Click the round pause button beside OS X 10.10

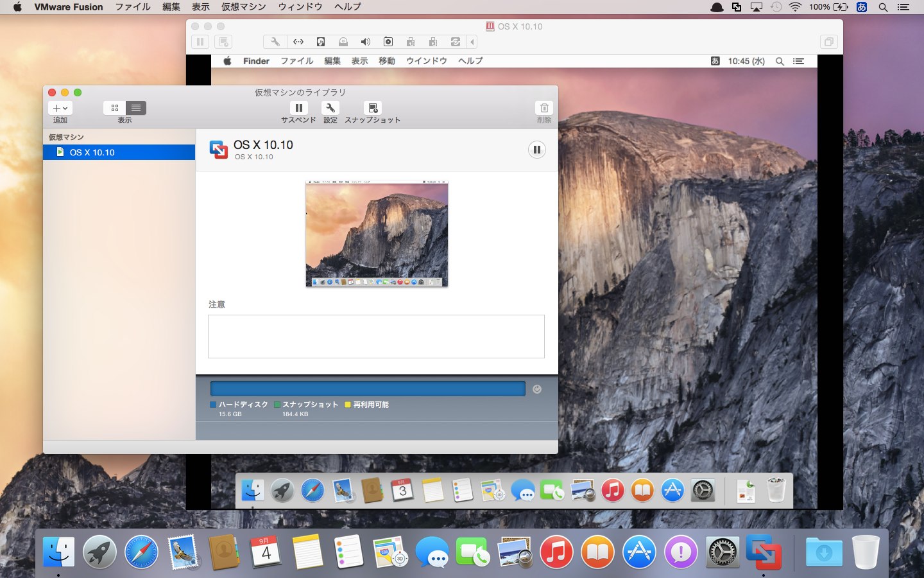click(537, 150)
